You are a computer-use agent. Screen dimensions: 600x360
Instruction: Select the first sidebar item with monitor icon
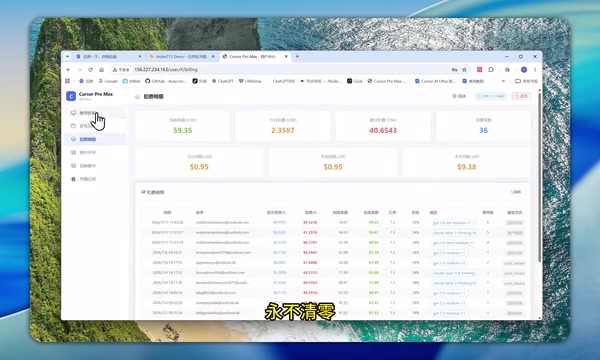click(x=95, y=113)
